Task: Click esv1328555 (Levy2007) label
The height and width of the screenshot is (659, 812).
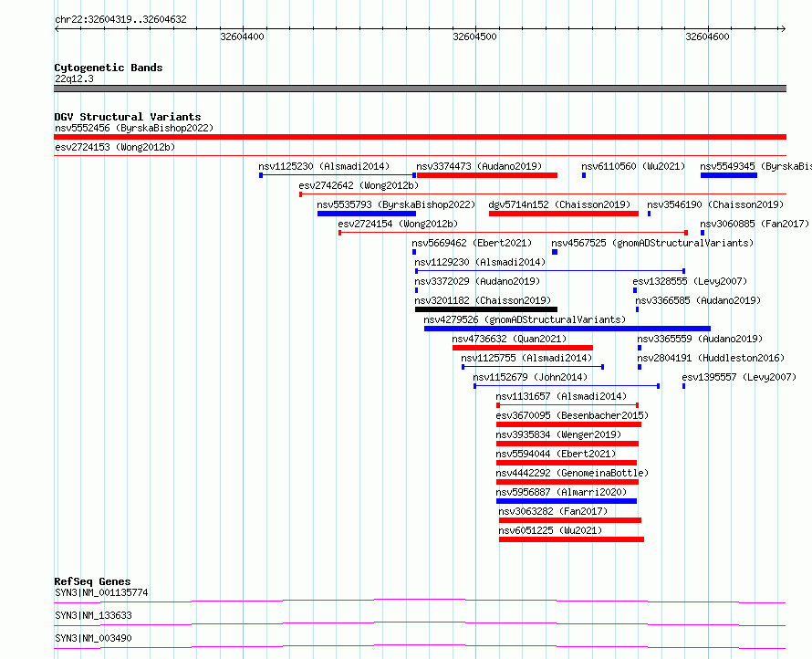Action: 690,281
